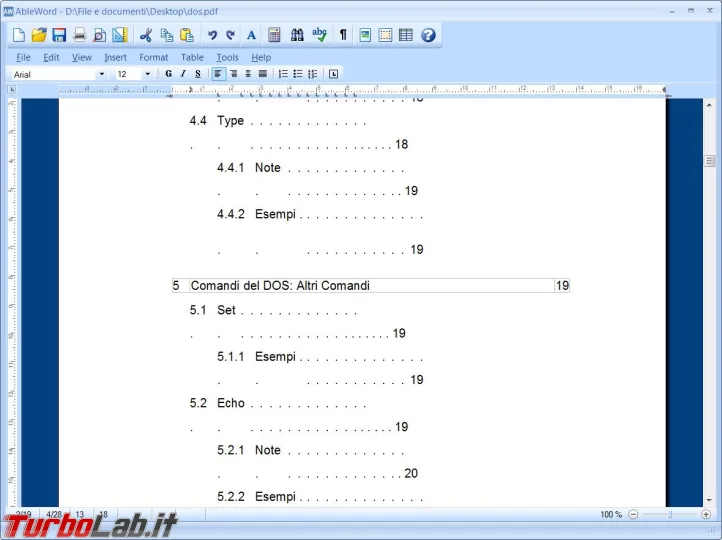Viewport: 722px width, 540px height.
Task: Click the scroll up arrow
Action: coord(710,105)
